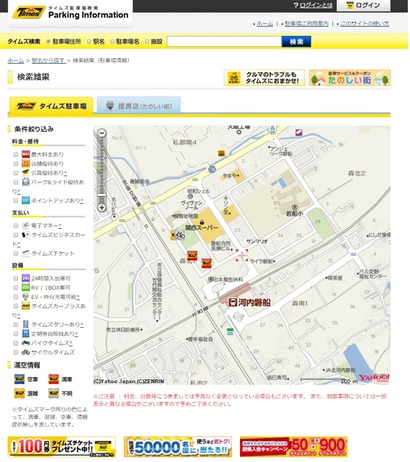Select the 施設 search radio button
Image resolution: width=410 pixels, height=462 pixels.
[147, 41]
